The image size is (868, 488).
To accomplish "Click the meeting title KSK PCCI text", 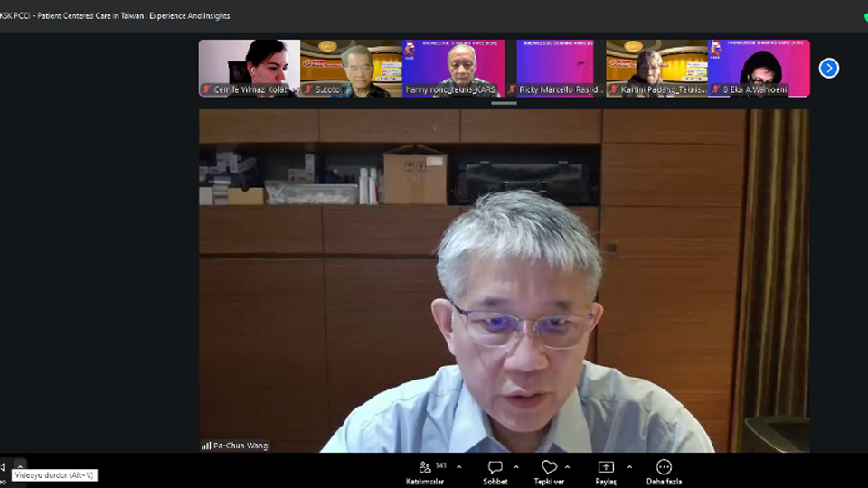I will 115,16.
